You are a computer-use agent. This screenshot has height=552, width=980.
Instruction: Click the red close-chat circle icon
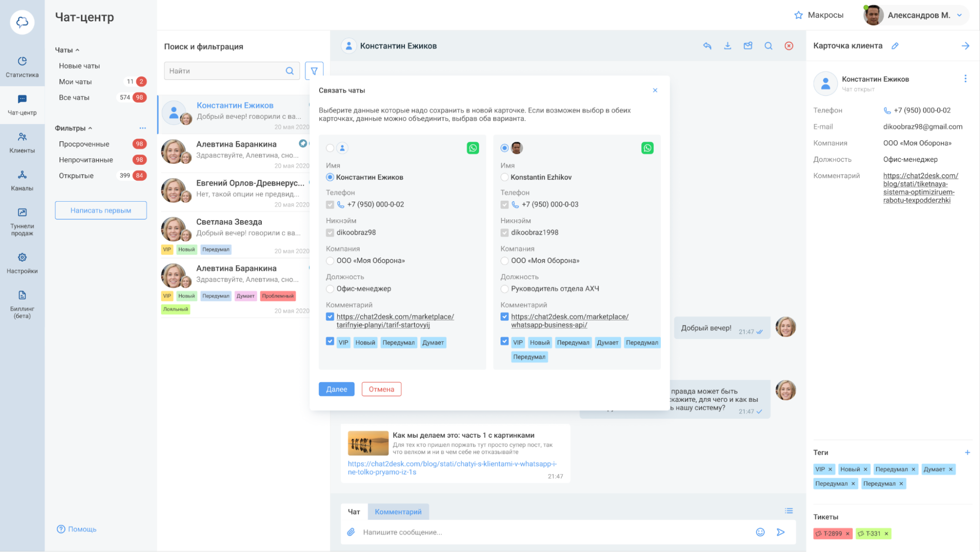tap(789, 46)
